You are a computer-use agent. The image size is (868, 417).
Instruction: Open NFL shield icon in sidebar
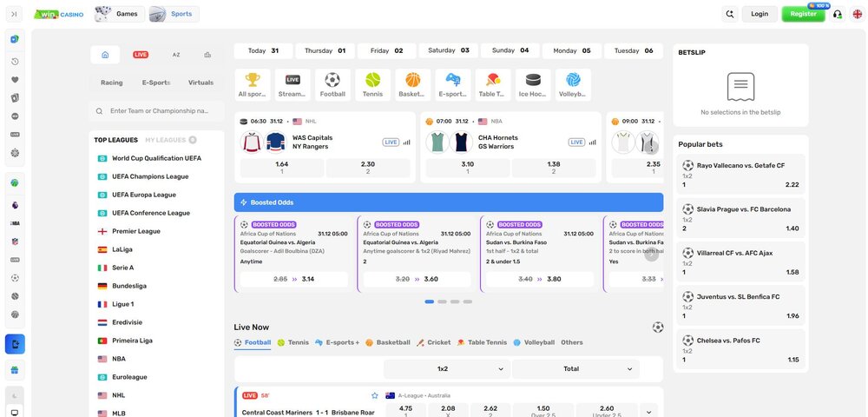pyautogui.click(x=15, y=242)
